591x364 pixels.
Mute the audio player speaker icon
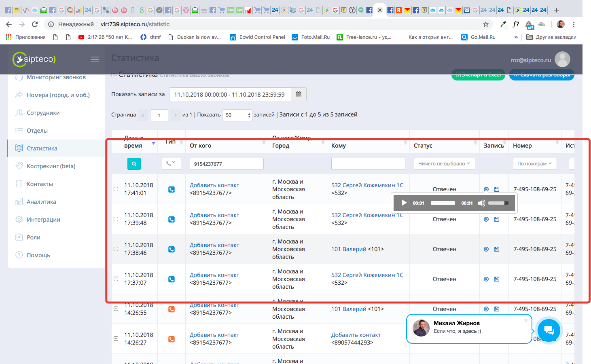coord(481,203)
